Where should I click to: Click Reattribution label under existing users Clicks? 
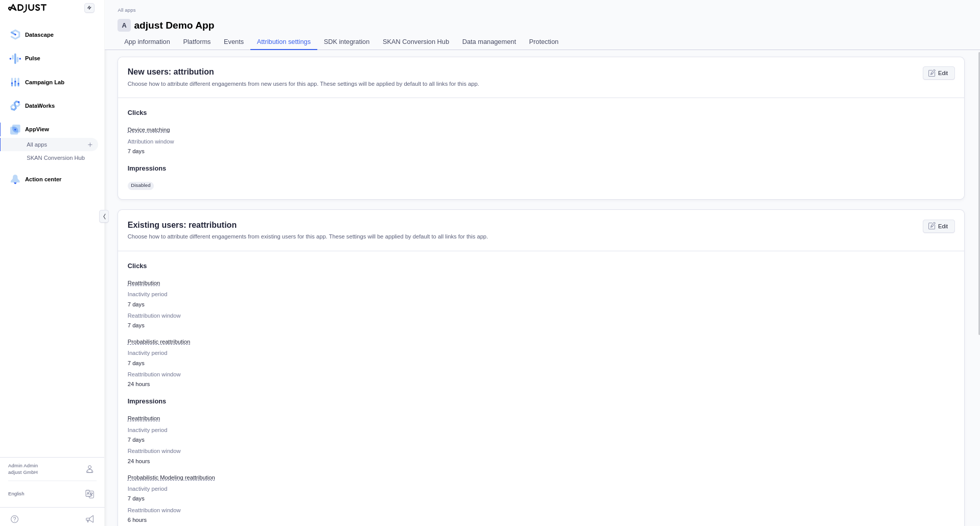click(144, 283)
